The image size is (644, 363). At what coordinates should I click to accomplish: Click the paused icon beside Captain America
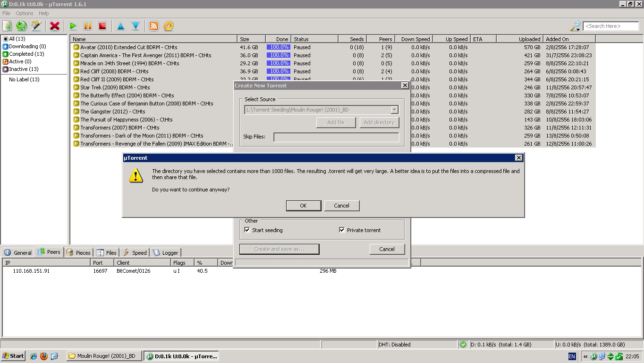pos(76,55)
